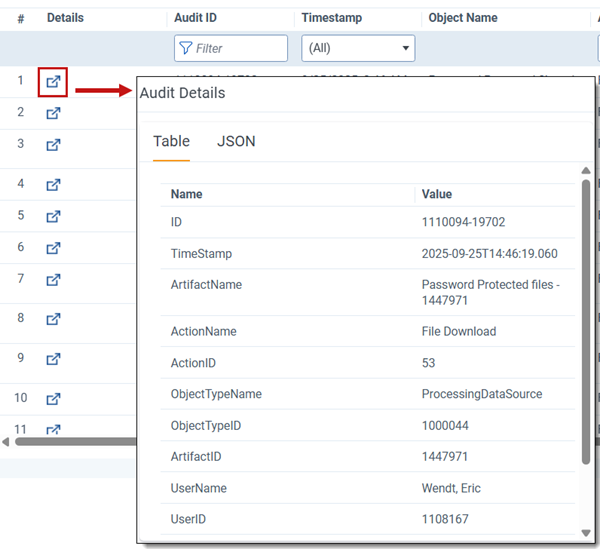Open audit details for row 11

coord(53,429)
